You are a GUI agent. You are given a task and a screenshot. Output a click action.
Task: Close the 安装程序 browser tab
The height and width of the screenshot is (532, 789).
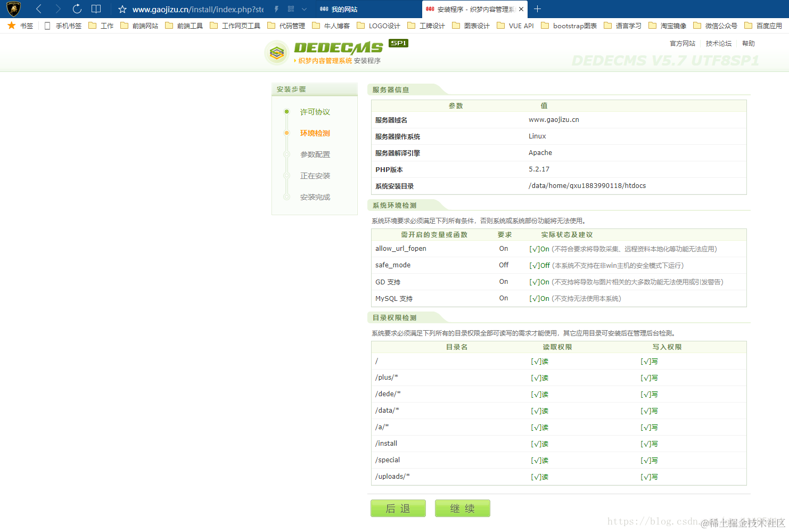tap(521, 9)
